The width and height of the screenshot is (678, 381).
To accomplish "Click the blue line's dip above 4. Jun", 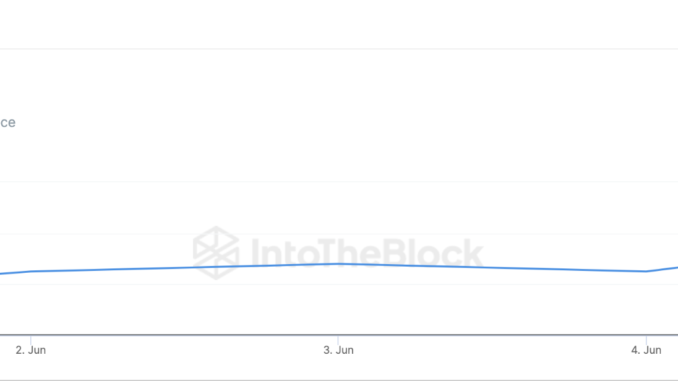I will 646,271.
